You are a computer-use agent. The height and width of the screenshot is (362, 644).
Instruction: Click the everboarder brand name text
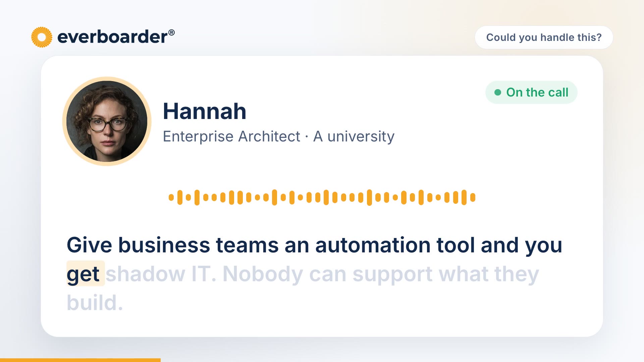(116, 37)
